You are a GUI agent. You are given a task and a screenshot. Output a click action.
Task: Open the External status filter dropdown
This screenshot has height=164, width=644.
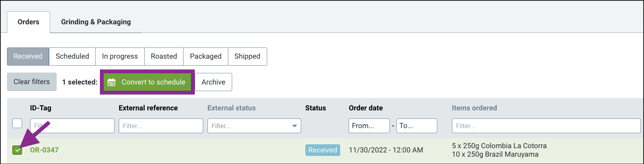(254, 126)
